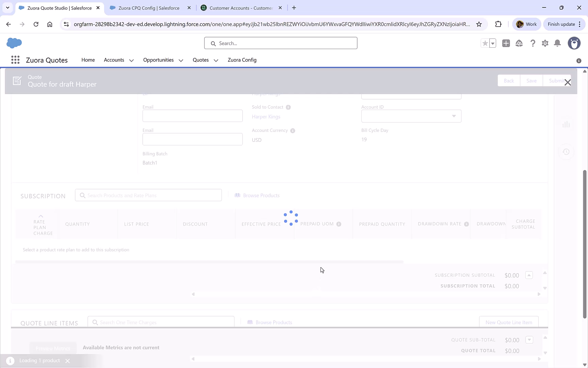The height and width of the screenshot is (368, 588).
Task: Open the Trailhead guidance center icon
Action: coord(519,43)
